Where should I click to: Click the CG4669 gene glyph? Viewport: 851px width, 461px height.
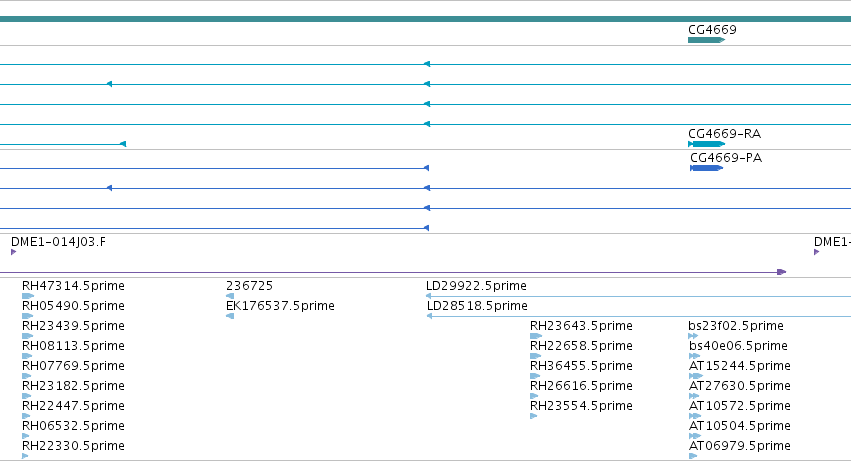706,40
